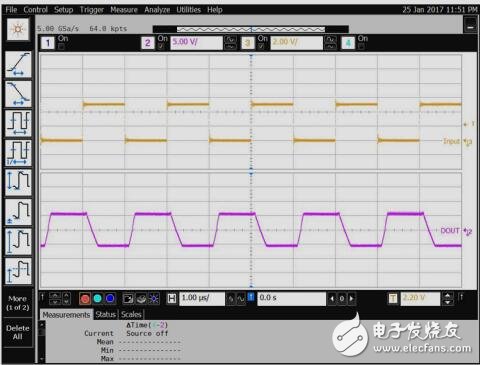Screen dimensions: 480x365
Task: Click the acquisition memory bar overview
Action: (251, 29)
